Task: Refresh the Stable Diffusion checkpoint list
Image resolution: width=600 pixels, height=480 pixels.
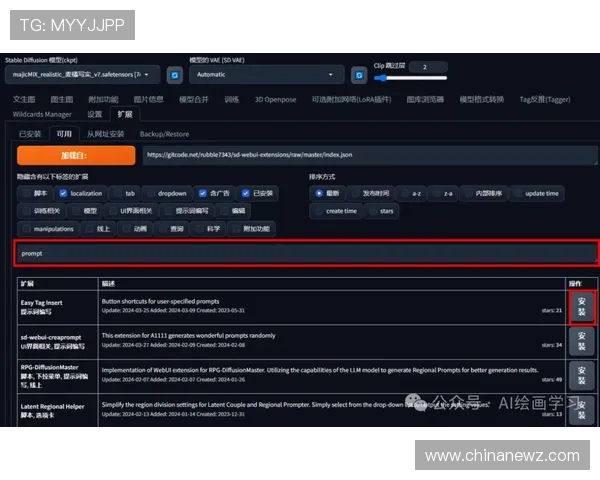Action: pyautogui.click(x=174, y=74)
